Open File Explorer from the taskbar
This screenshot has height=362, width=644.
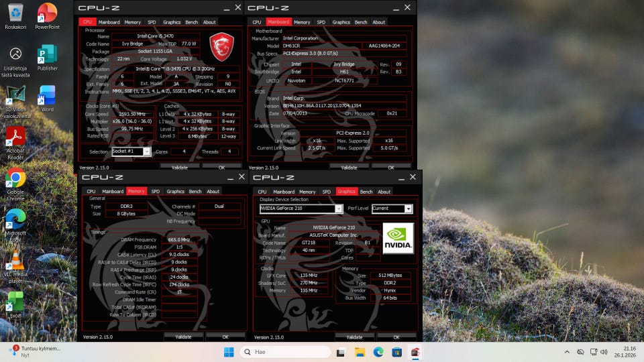click(360, 352)
